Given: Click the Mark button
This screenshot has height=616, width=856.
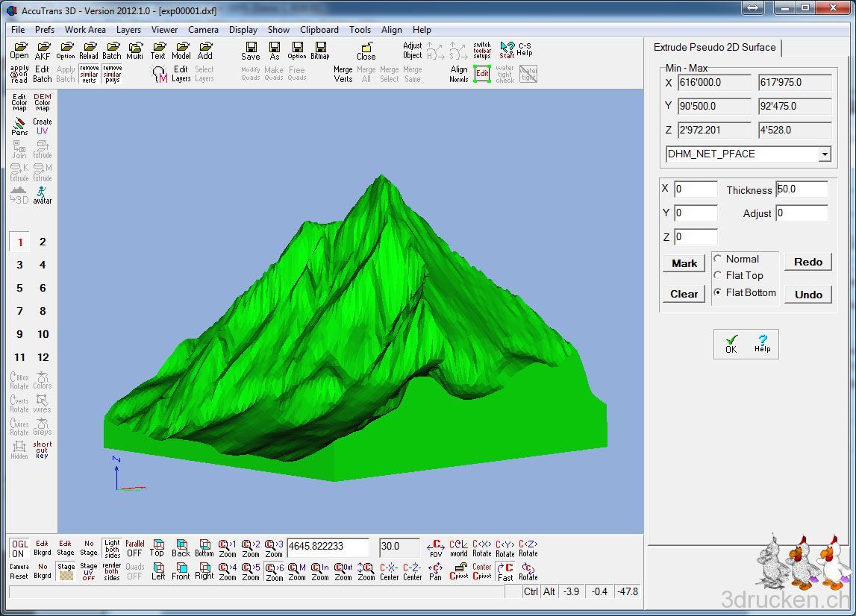Looking at the screenshot, I should pos(684,263).
